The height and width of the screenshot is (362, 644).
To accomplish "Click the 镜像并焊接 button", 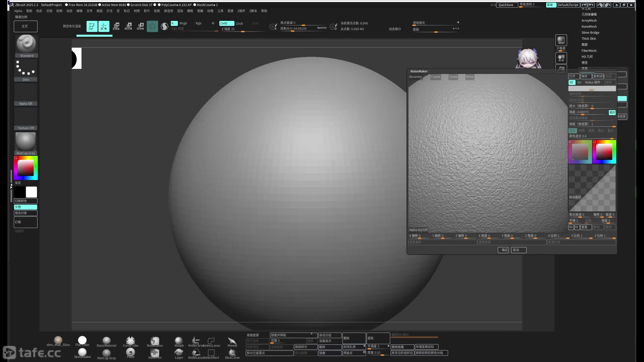I will pos(294,335).
